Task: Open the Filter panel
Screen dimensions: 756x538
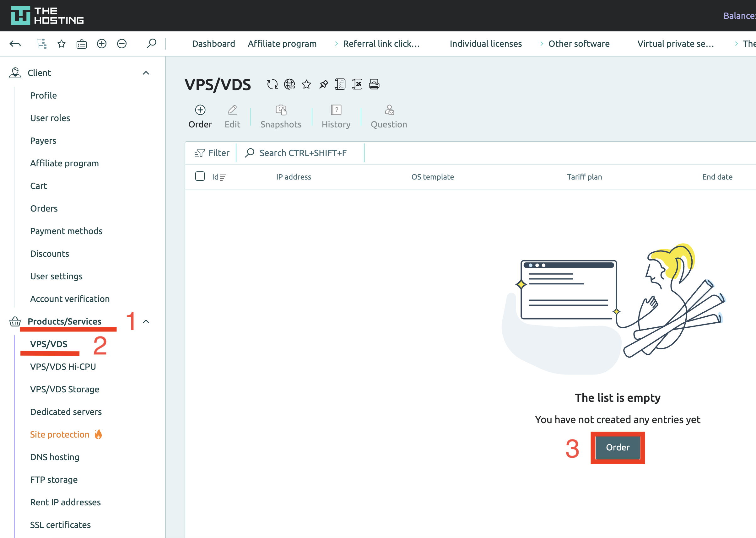Action: click(212, 153)
